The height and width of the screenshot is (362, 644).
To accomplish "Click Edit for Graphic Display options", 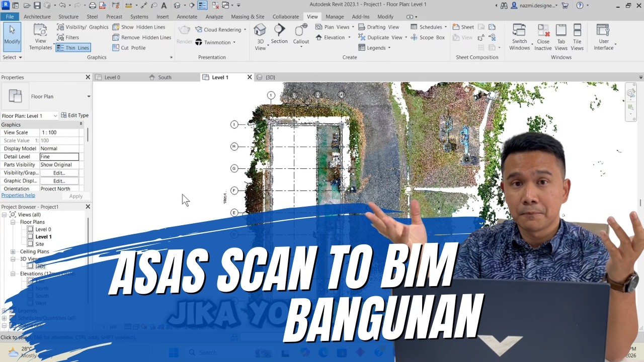I will [59, 181].
